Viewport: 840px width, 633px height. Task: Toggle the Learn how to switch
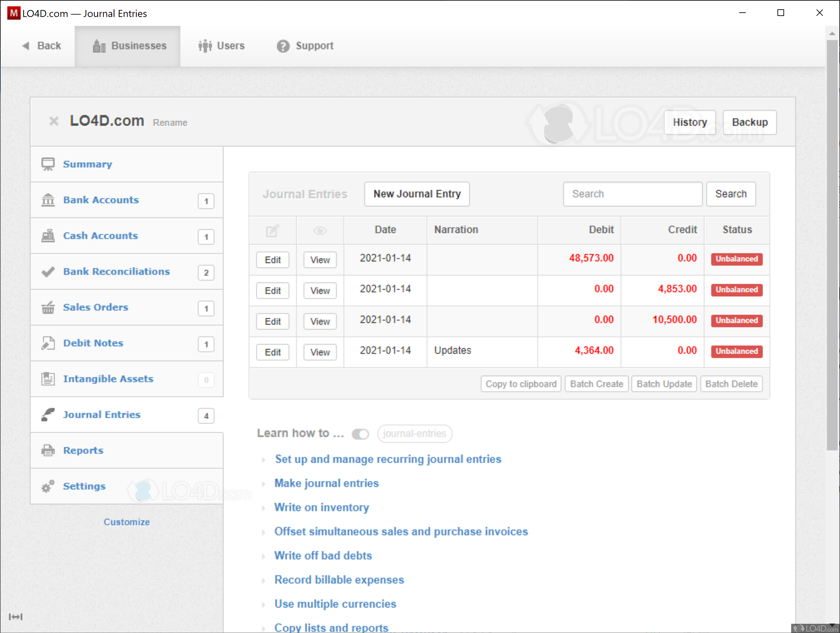pos(360,434)
